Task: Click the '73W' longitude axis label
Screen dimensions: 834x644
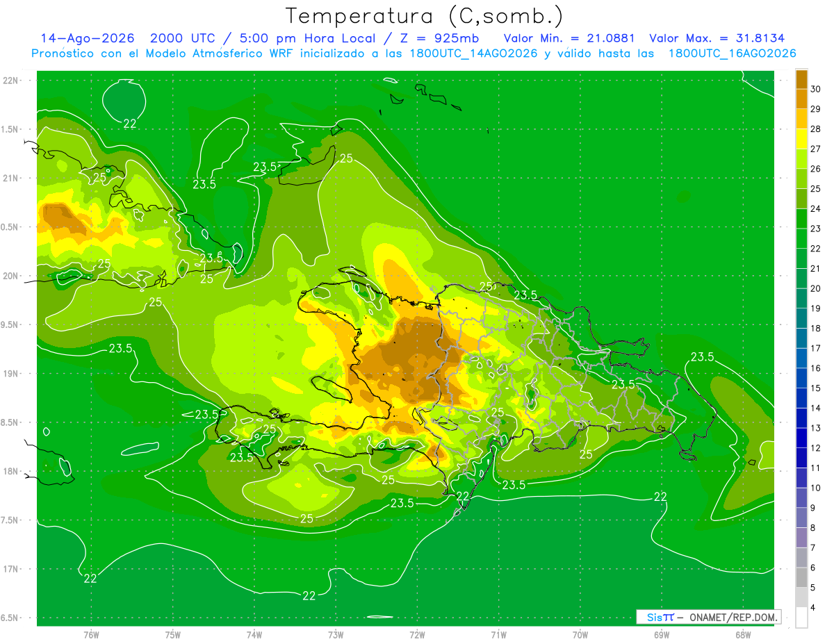Action: point(336,634)
